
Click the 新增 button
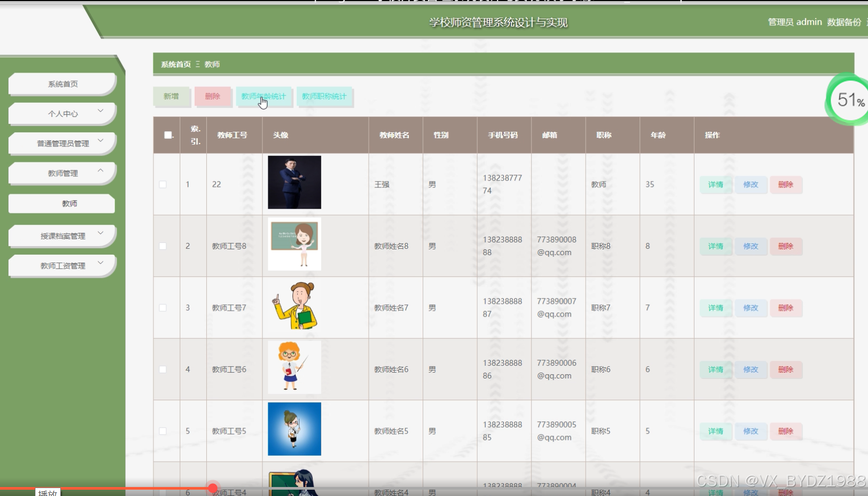pos(171,96)
